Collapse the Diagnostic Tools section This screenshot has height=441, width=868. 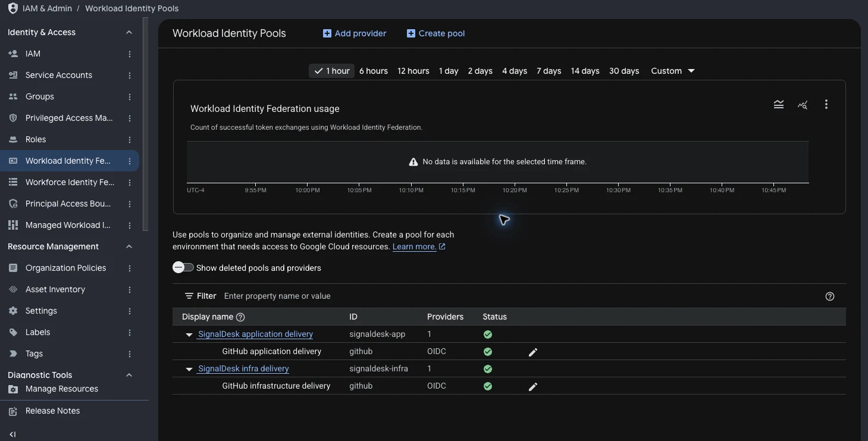tap(129, 375)
